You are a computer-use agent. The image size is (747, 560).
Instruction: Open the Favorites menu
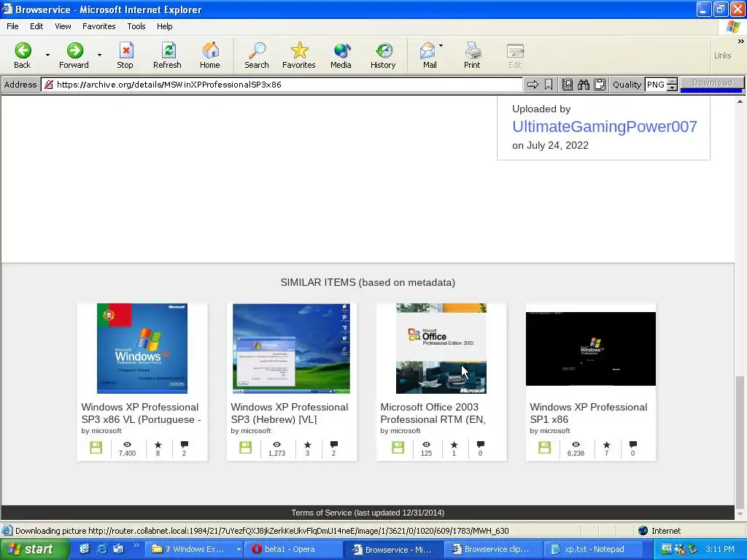(x=98, y=26)
